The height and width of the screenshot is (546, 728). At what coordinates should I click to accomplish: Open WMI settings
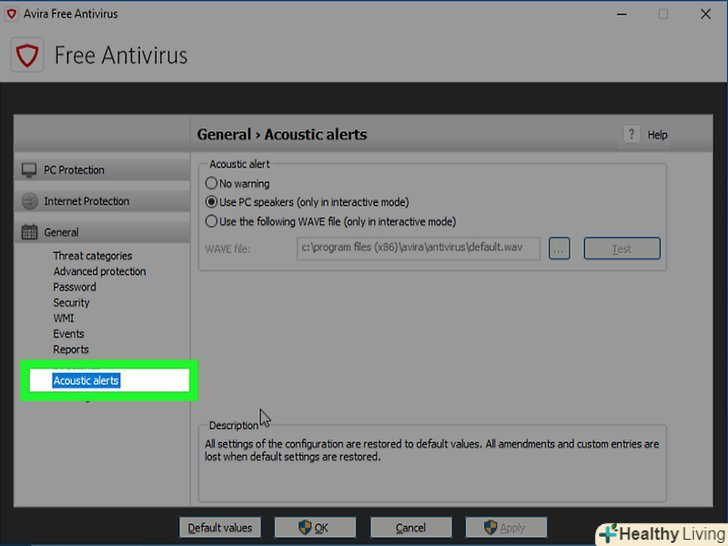[x=64, y=318]
